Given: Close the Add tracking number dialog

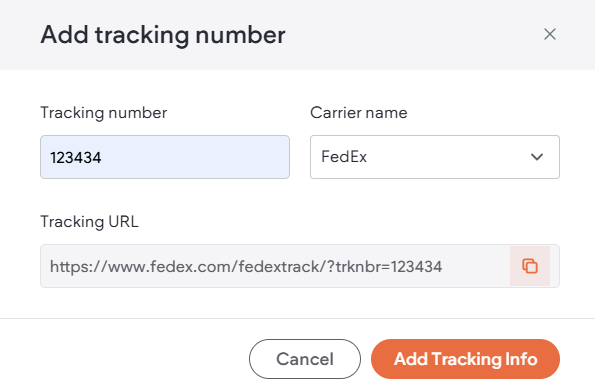Looking at the screenshot, I should point(549,34).
